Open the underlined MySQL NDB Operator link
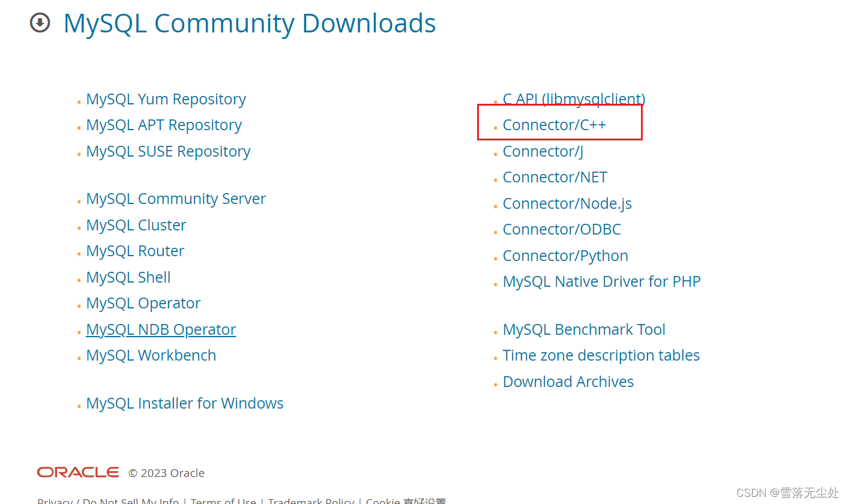 (x=161, y=329)
